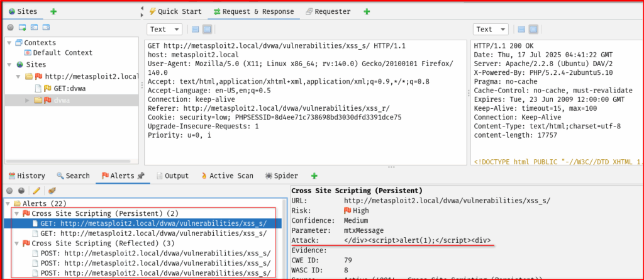The image size is (644, 280).
Task: Switch response pane to split header/body view
Action: pos(521,29)
